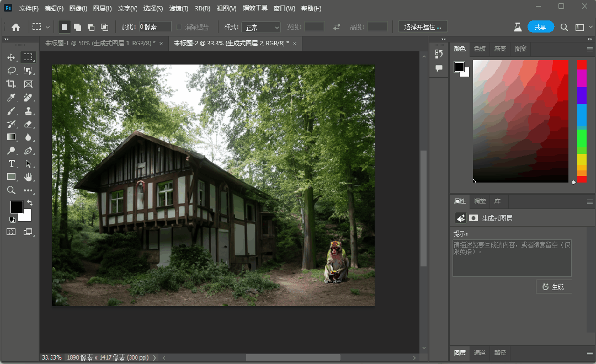Click the blue 共享 share button

pyautogui.click(x=540, y=27)
